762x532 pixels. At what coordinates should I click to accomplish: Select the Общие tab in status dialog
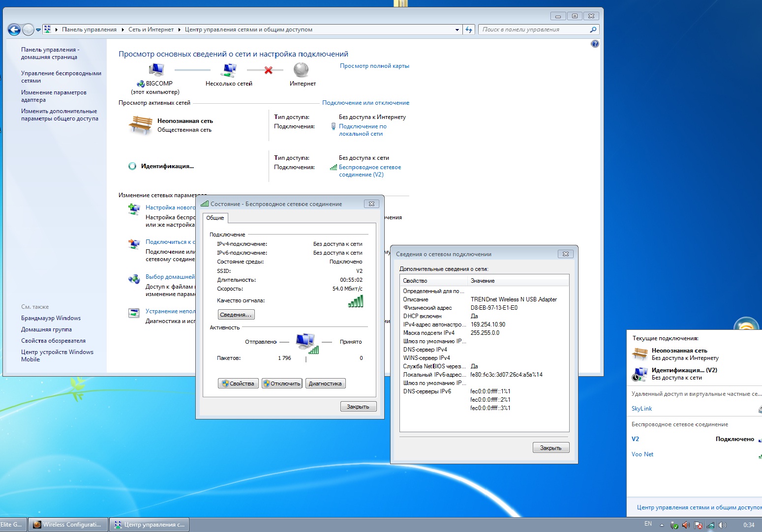[x=215, y=218]
